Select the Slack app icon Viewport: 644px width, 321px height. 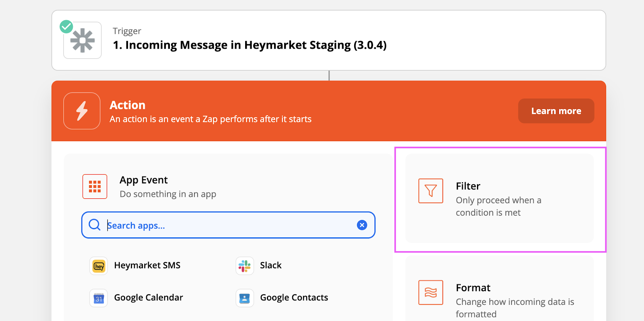(245, 266)
